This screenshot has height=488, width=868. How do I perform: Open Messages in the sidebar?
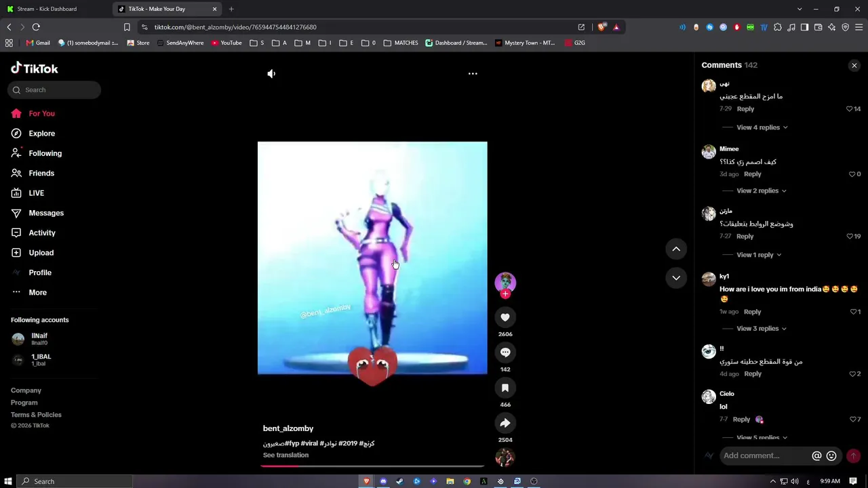(x=46, y=213)
